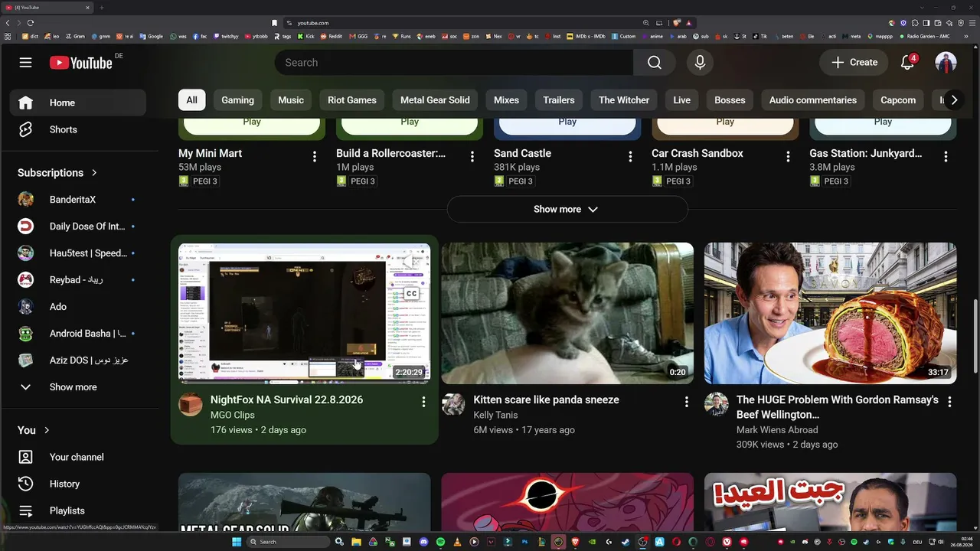This screenshot has height=551, width=980.
Task: Select the Riot Games filter chip
Action: pyautogui.click(x=352, y=100)
